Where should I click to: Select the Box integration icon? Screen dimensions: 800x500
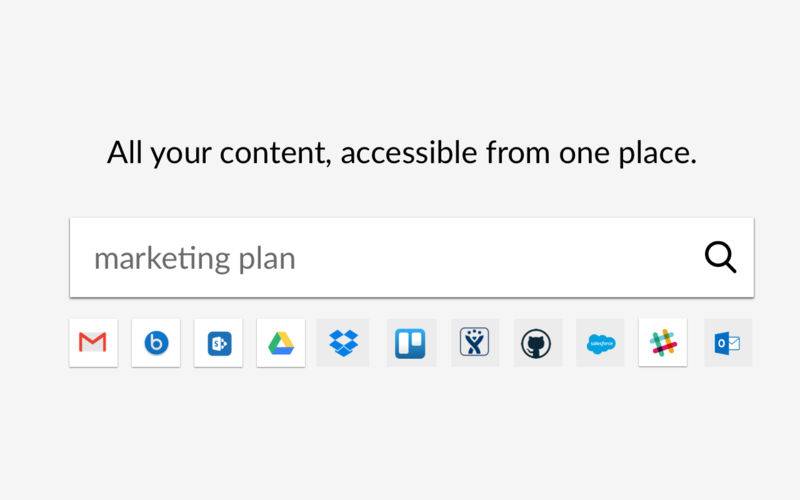[x=156, y=343]
